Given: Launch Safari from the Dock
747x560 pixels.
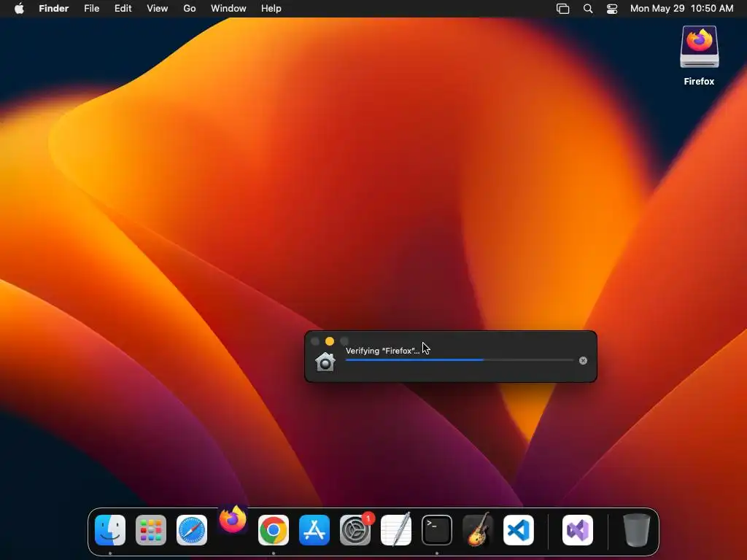Looking at the screenshot, I should tap(192, 530).
